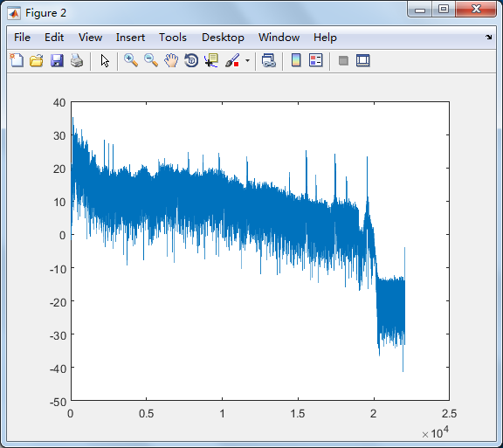Select the Brush data tool
The width and height of the screenshot is (503, 448).
tap(232, 60)
